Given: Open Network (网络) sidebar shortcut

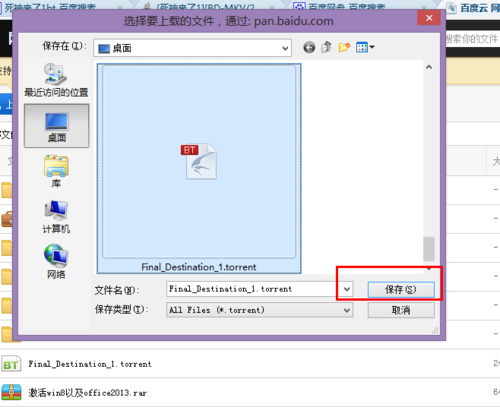Looking at the screenshot, I should coord(56,262).
